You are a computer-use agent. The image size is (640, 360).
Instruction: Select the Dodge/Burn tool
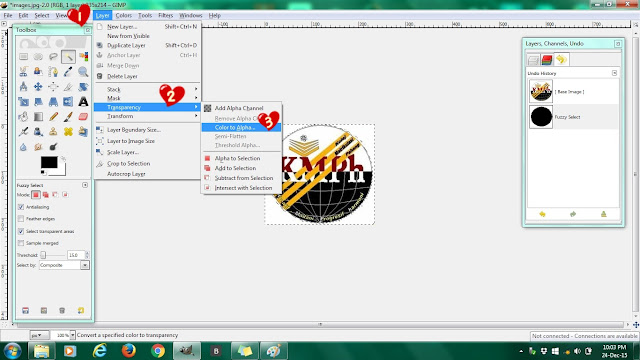[x=53, y=147]
